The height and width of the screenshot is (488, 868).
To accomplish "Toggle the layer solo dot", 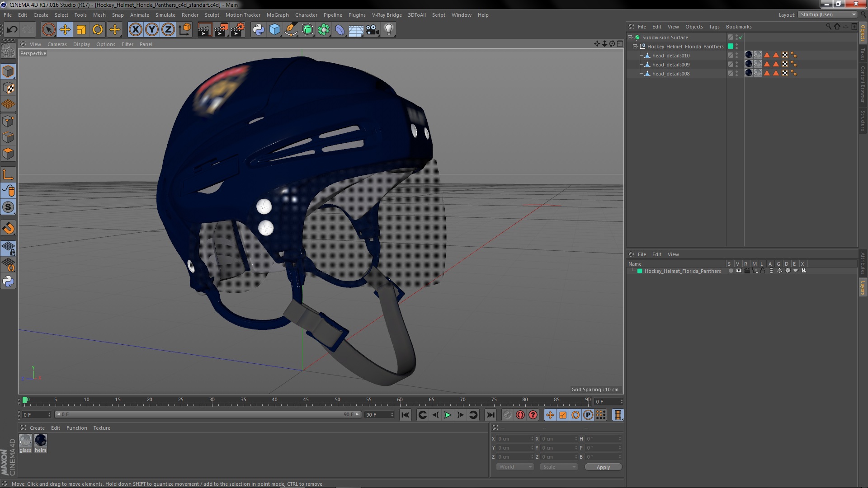I will pyautogui.click(x=731, y=271).
